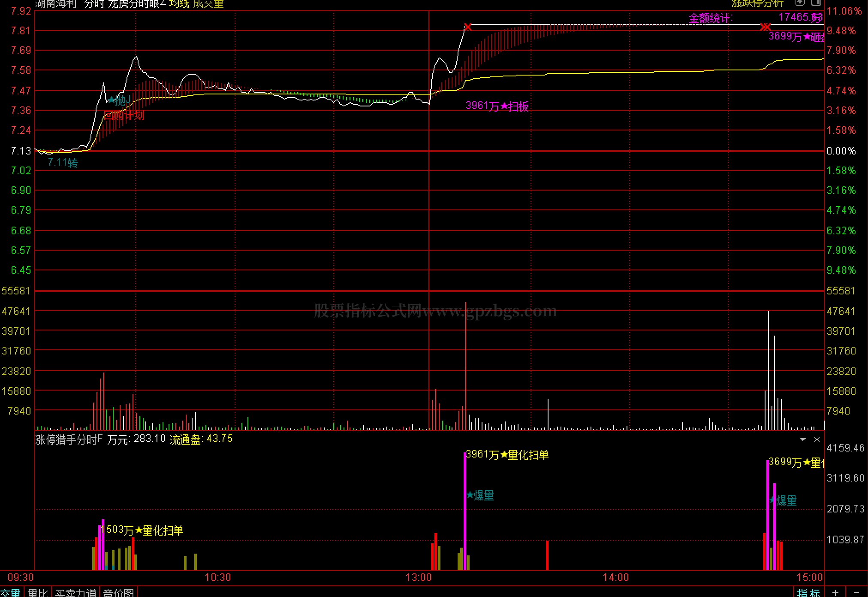Click the 3961万★量化扫单 magenta bar label

(507, 455)
